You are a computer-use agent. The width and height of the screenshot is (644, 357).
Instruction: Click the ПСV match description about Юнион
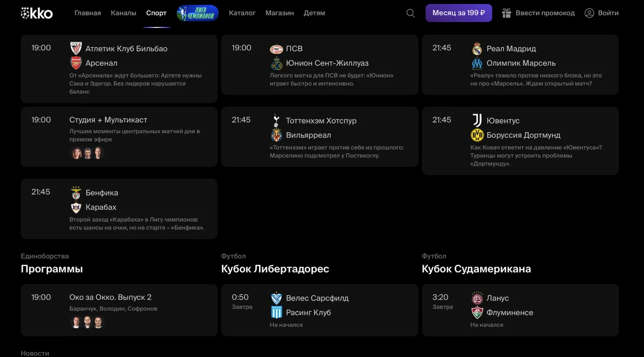[332, 80]
